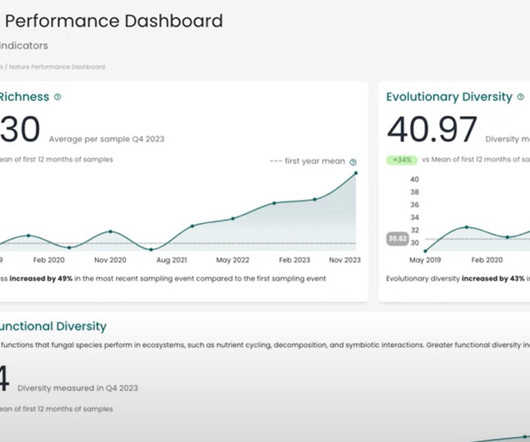Click the help icon beside Evolutionary Diversity

(x=521, y=97)
